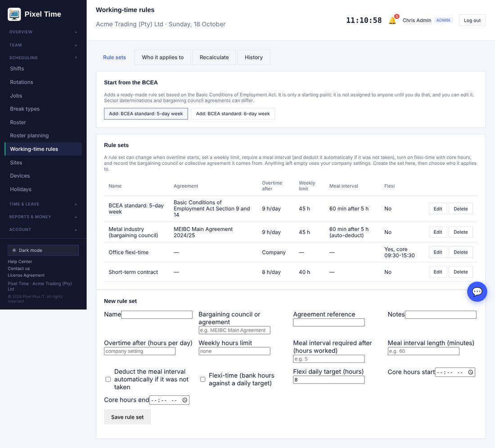
Task: Open the notifications bell icon
Action: pyautogui.click(x=392, y=20)
